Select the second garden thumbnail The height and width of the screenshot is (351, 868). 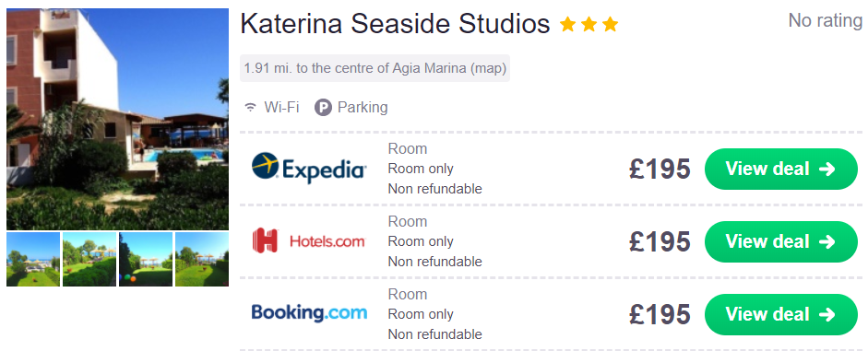[89, 259]
